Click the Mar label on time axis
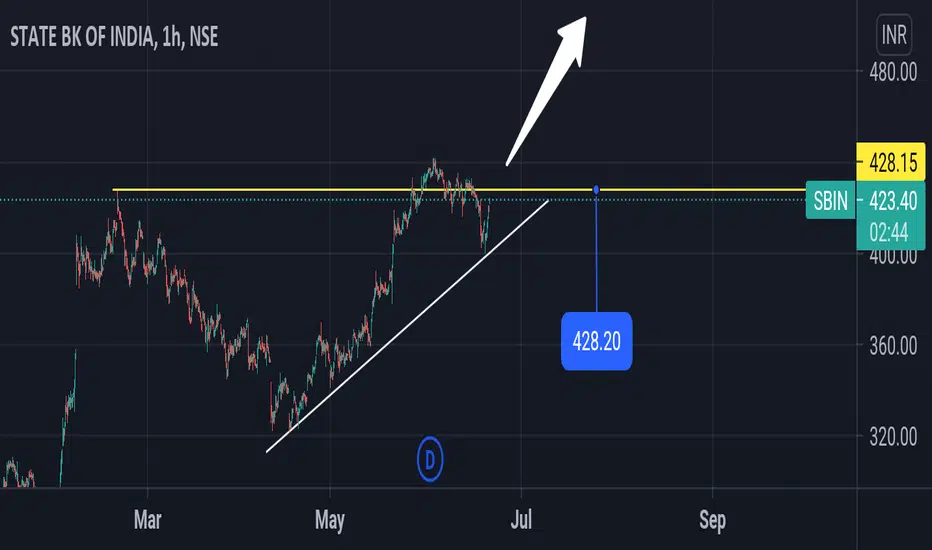Image resolution: width=932 pixels, height=550 pixels. 147,520
